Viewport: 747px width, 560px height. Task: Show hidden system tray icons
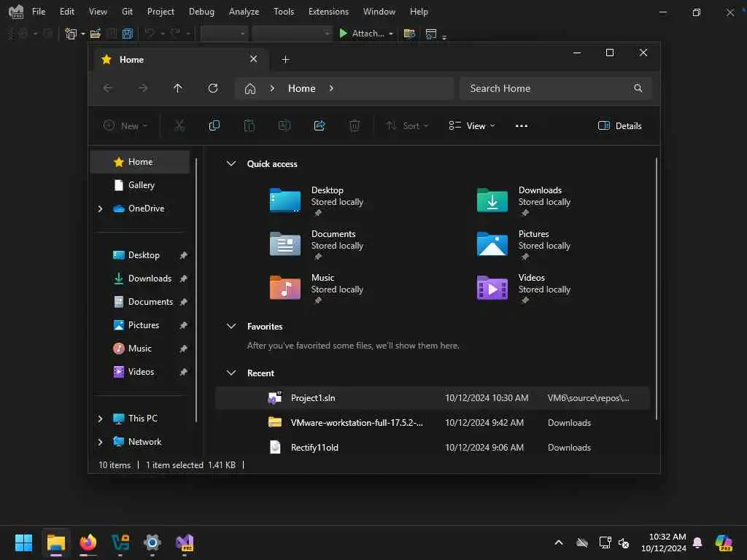coord(559,542)
